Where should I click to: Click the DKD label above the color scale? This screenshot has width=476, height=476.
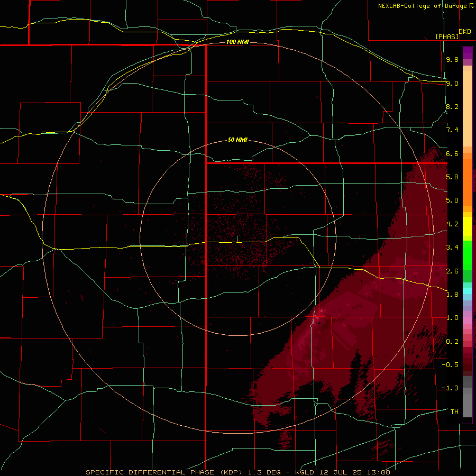click(465, 31)
